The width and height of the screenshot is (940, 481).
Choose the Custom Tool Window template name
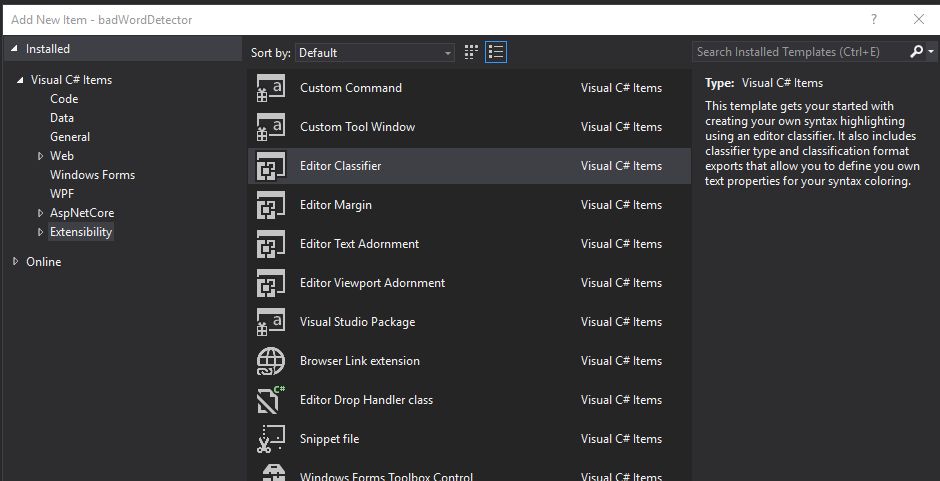tap(357, 127)
